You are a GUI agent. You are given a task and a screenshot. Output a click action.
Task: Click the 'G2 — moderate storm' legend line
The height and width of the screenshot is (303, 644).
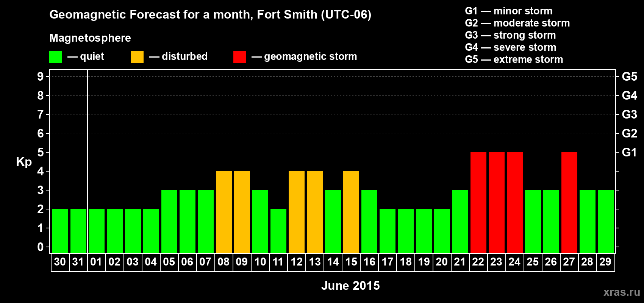pyautogui.click(x=517, y=23)
